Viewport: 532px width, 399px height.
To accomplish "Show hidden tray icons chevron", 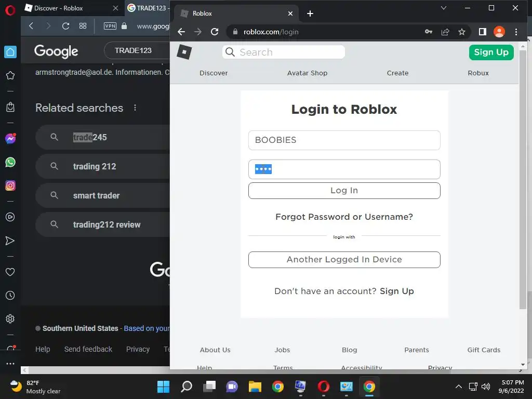I will pos(458,387).
